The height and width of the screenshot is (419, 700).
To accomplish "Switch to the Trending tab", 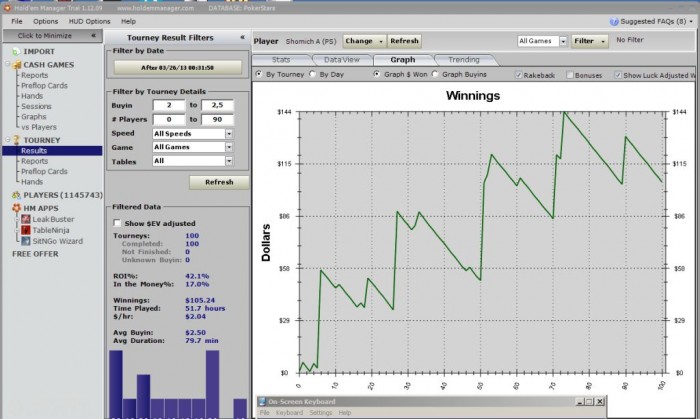I will click(464, 60).
